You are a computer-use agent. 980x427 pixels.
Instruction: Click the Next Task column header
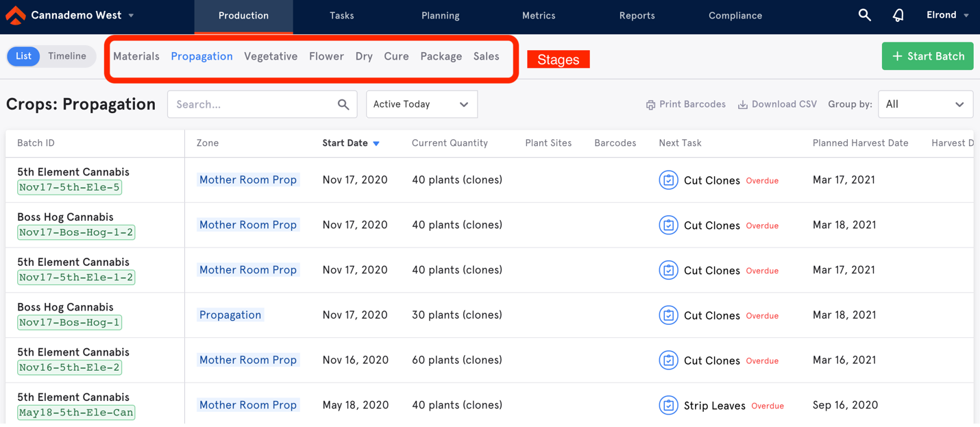(x=680, y=143)
